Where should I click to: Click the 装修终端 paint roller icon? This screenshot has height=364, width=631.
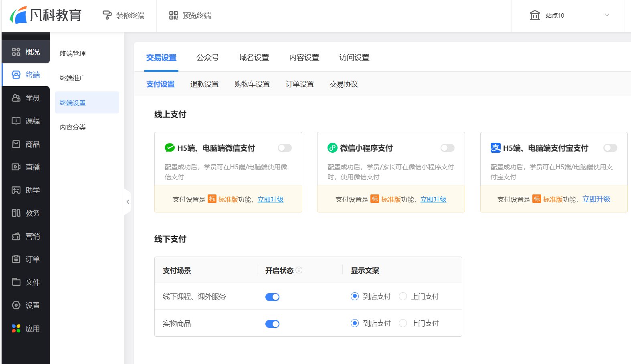pyautogui.click(x=107, y=15)
